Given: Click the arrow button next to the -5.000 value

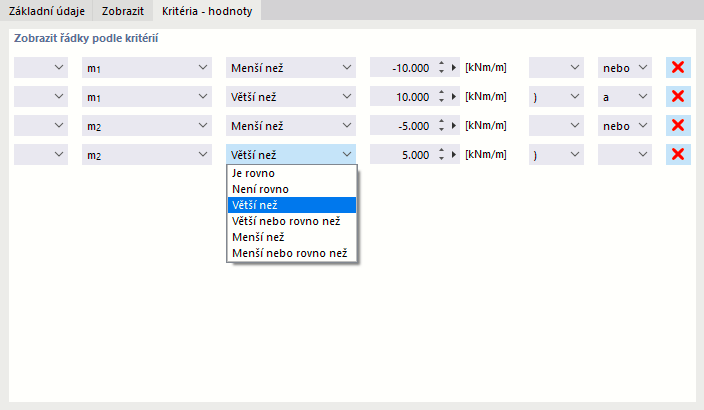Looking at the screenshot, I should 454,126.
